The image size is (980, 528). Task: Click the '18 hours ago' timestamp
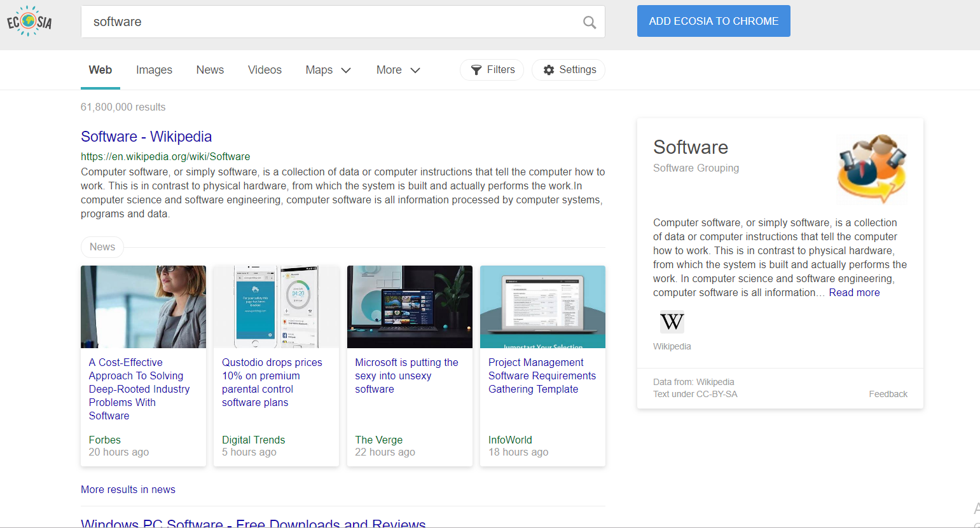click(x=518, y=452)
